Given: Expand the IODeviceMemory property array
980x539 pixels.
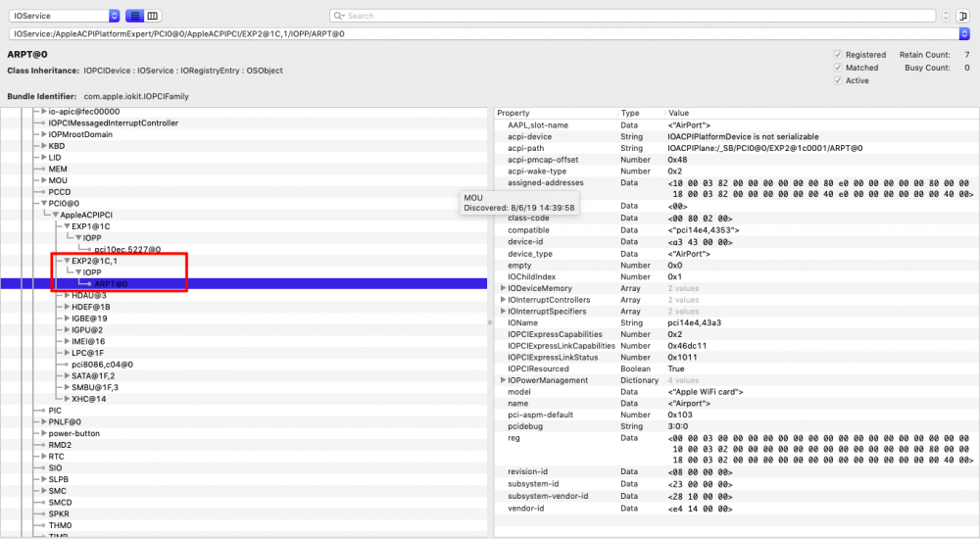Looking at the screenshot, I should [503, 288].
